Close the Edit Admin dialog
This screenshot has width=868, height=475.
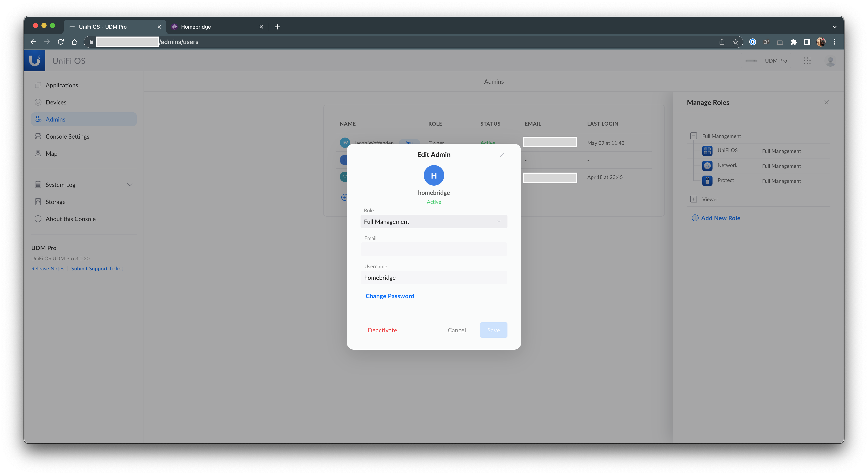pos(502,155)
